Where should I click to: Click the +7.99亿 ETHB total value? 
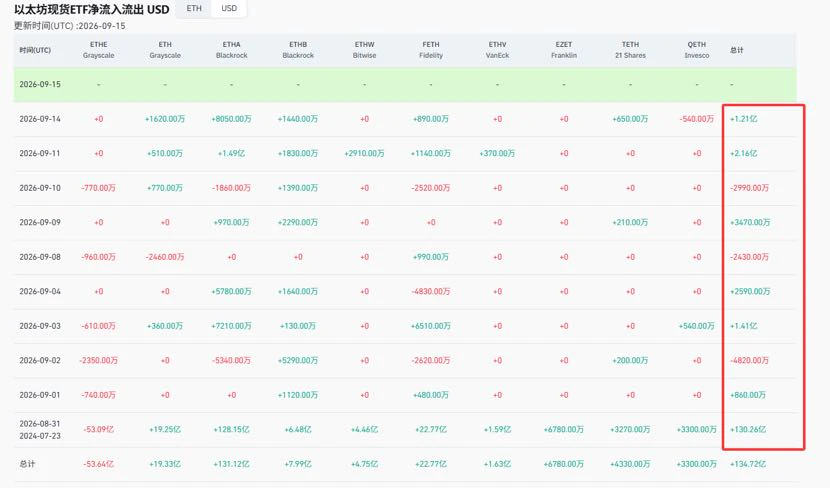click(x=298, y=464)
